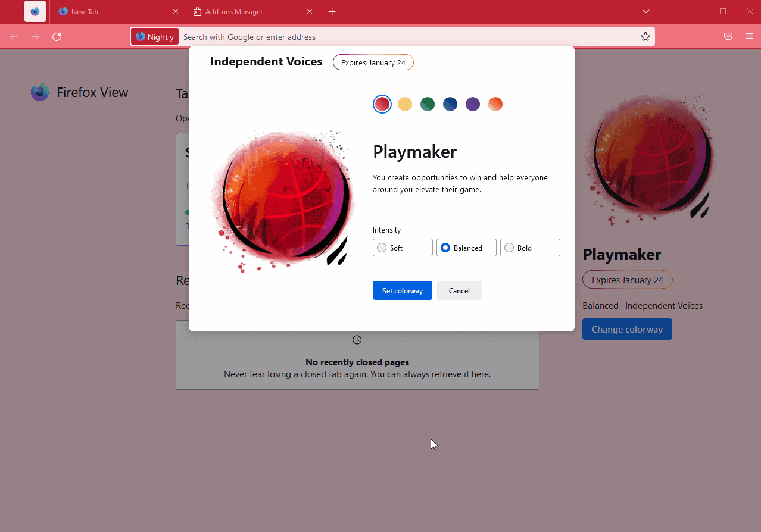Bookmark the page via the star icon

[645, 36]
